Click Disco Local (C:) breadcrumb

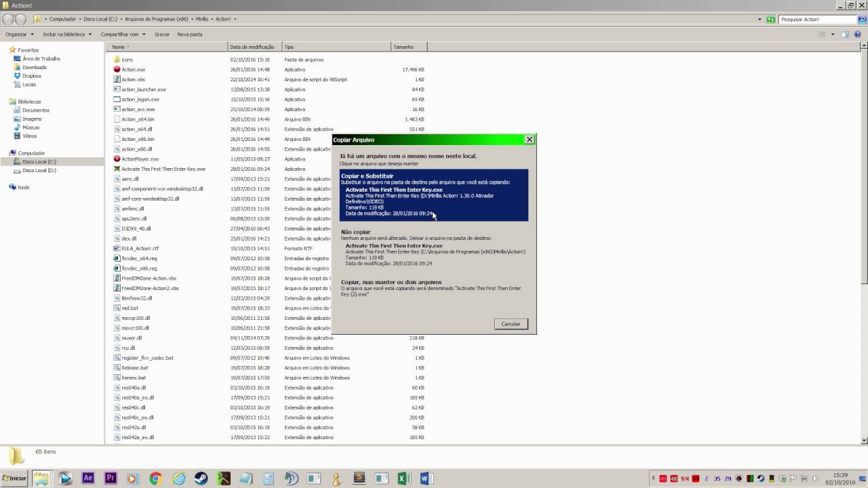coord(100,19)
